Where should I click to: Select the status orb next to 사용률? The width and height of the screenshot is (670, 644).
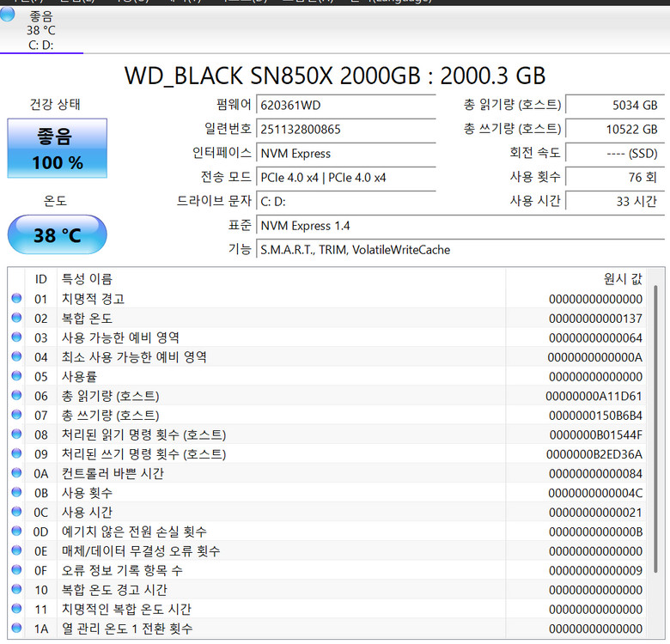point(16,376)
